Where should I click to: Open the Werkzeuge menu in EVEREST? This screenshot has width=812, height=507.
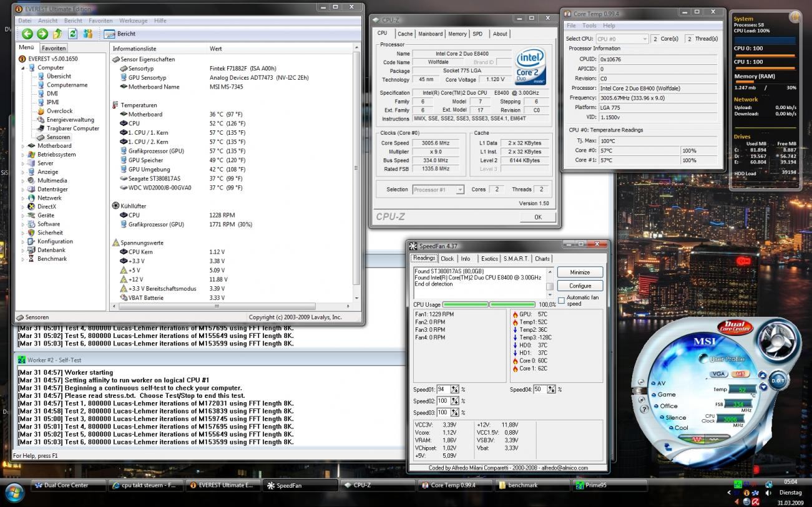[133, 21]
